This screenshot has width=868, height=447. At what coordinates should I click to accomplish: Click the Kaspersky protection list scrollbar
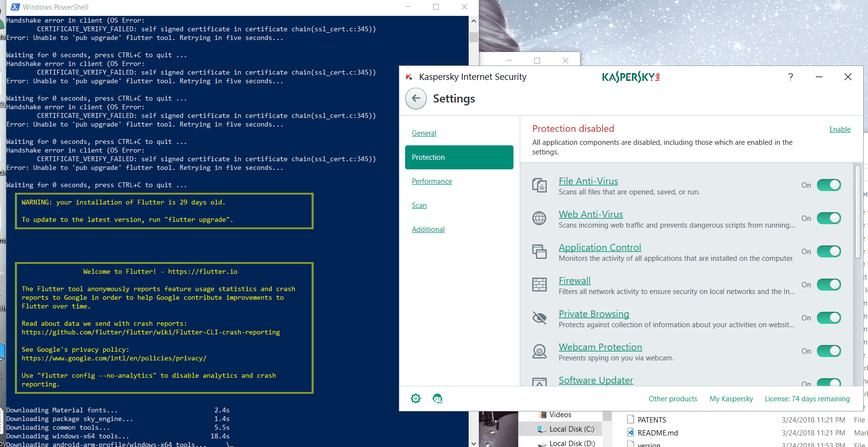857,212
